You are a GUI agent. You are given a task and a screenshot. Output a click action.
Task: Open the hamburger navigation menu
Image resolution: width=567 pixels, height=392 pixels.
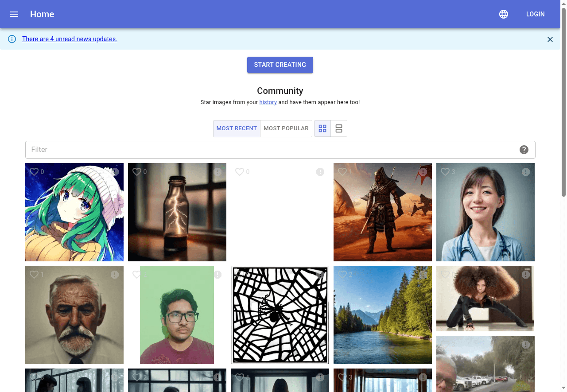point(14,14)
